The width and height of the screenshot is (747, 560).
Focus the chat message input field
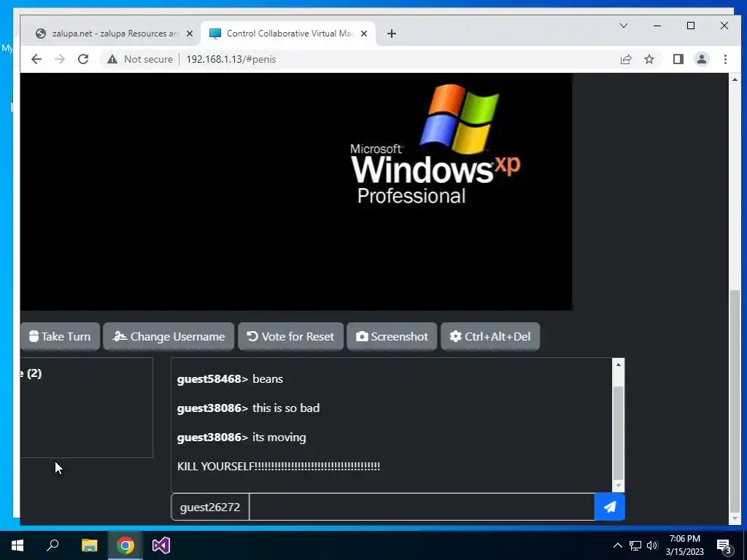click(x=422, y=507)
